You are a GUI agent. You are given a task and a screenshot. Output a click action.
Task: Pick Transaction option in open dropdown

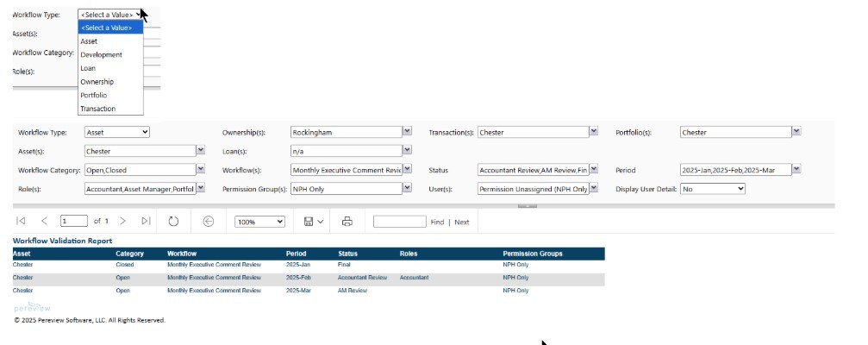(x=97, y=109)
